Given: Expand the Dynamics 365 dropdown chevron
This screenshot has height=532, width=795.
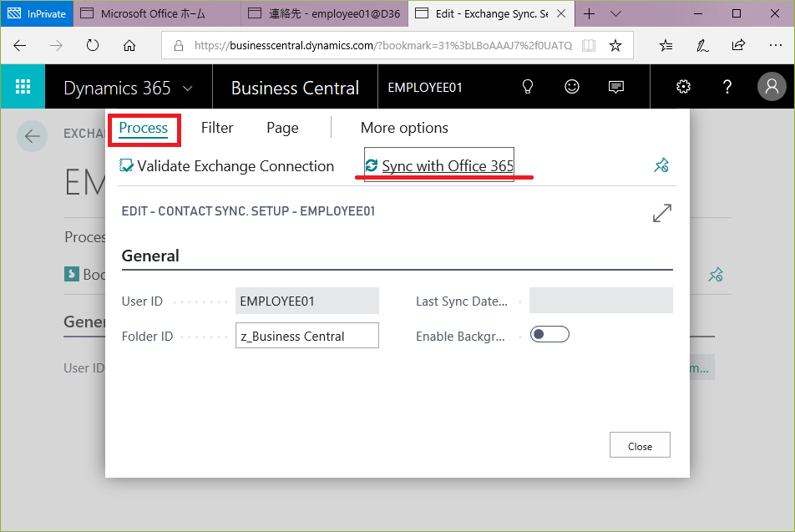Looking at the screenshot, I should click(x=188, y=89).
